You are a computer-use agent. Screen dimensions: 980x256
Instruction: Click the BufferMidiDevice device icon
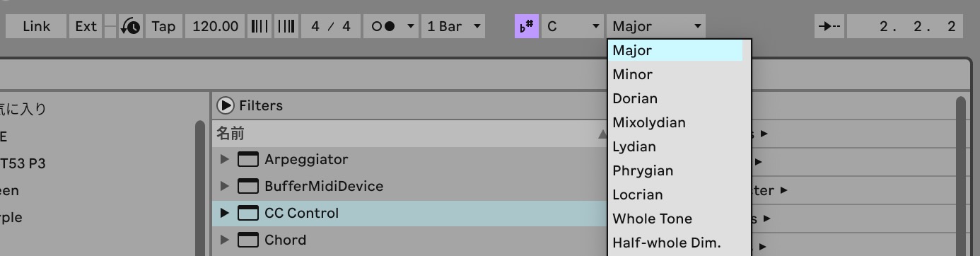[247, 186]
